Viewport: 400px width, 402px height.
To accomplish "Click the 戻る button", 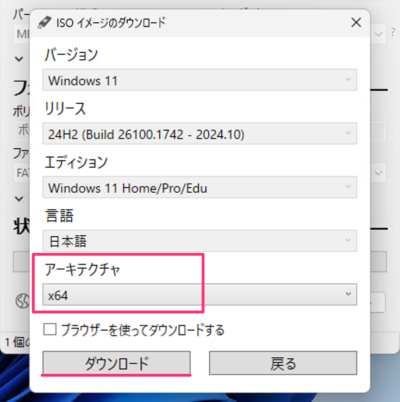I will (283, 363).
